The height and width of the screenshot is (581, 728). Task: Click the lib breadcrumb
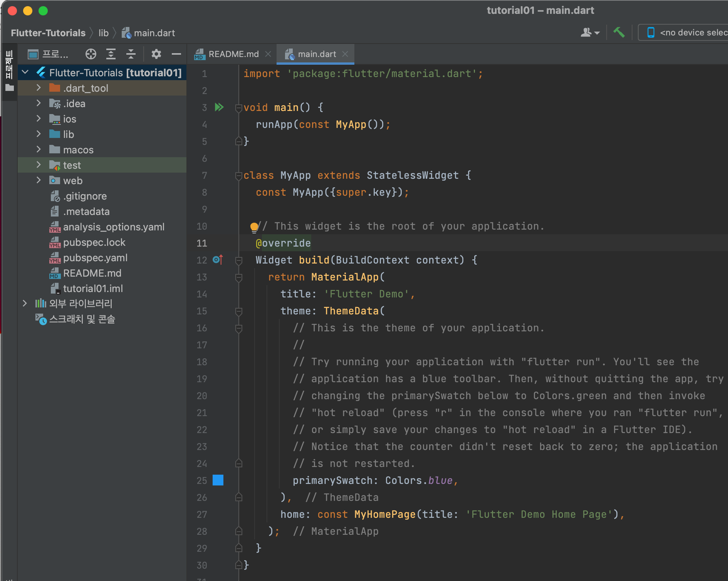pos(104,33)
